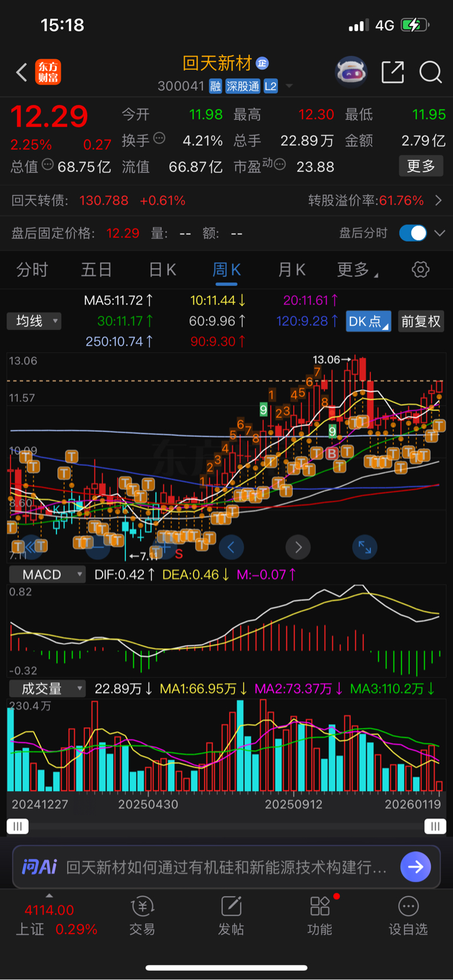This screenshot has width=453, height=980.
Task: Tap 设自选 add to watchlist
Action: pos(408,916)
